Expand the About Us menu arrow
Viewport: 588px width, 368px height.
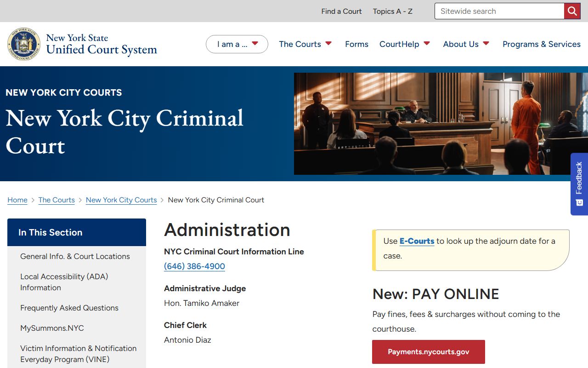tap(486, 44)
